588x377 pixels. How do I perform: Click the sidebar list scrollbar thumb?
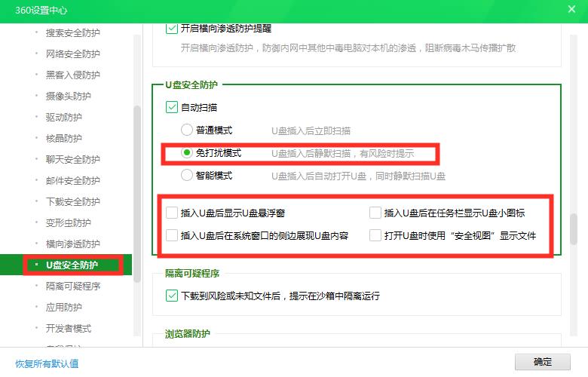point(137,193)
